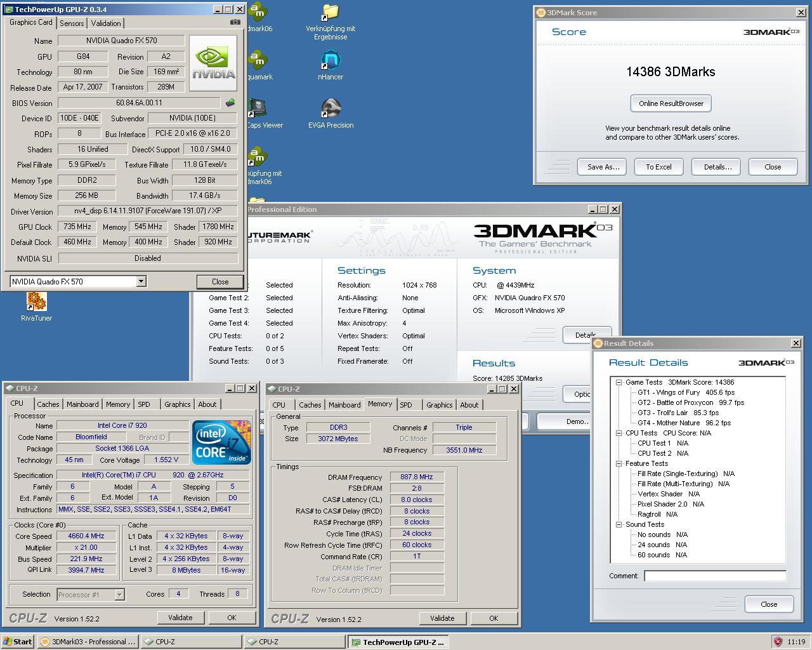
Task: Open the NVIDIA Quadro FX 570 GPU dropdown
Action: point(141,281)
